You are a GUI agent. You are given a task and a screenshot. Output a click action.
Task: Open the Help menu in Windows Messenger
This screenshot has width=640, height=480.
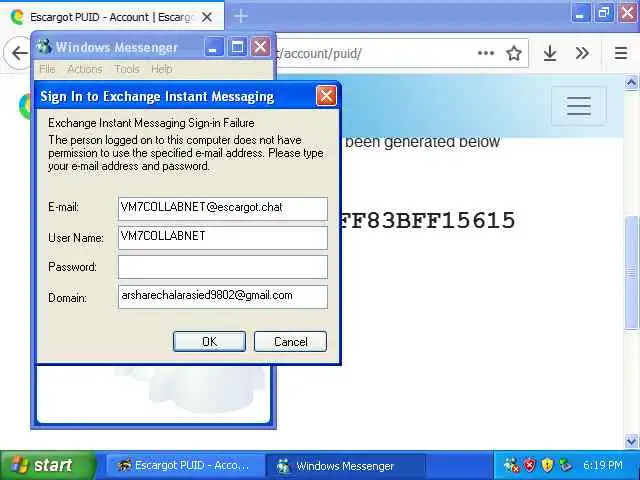(x=161, y=69)
